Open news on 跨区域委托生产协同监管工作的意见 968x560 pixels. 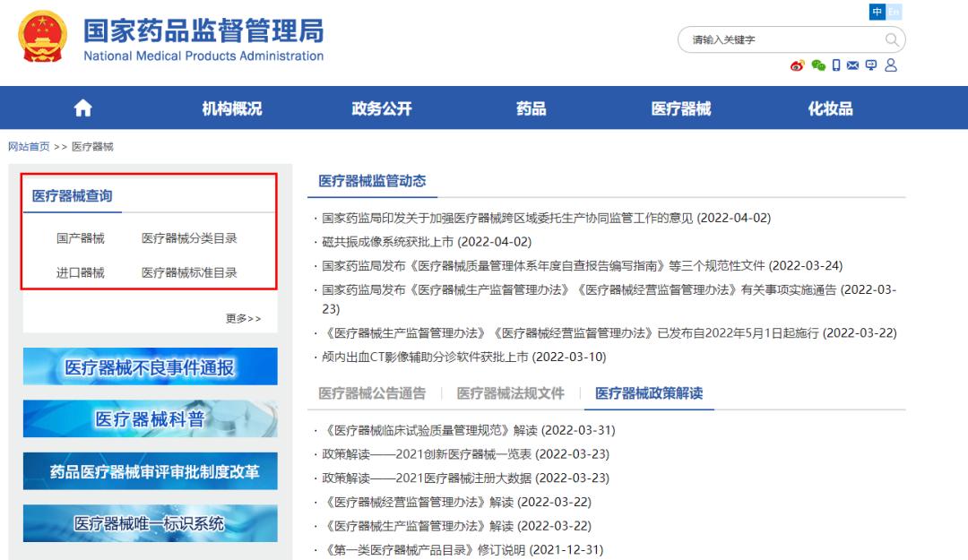[x=547, y=218]
